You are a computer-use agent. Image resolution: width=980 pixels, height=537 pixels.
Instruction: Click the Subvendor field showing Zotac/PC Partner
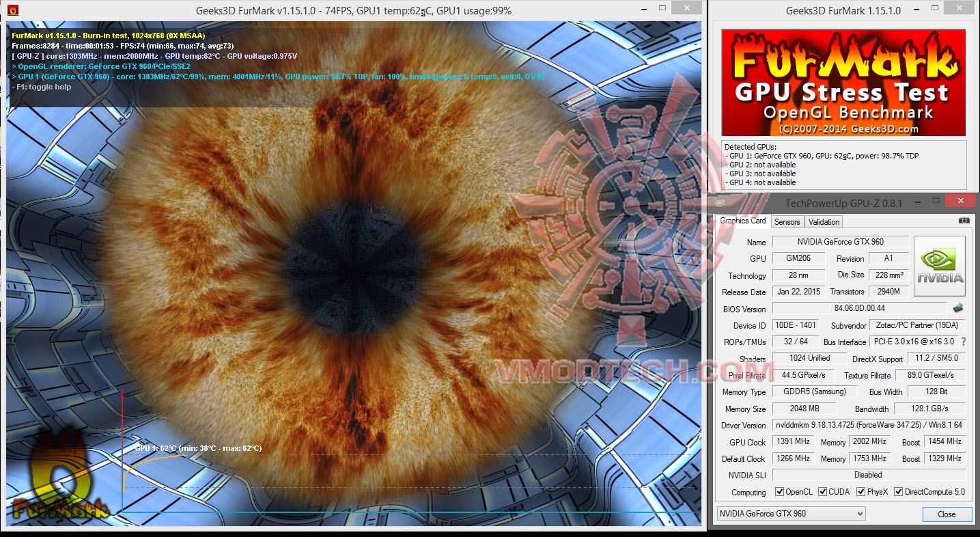[x=917, y=325]
